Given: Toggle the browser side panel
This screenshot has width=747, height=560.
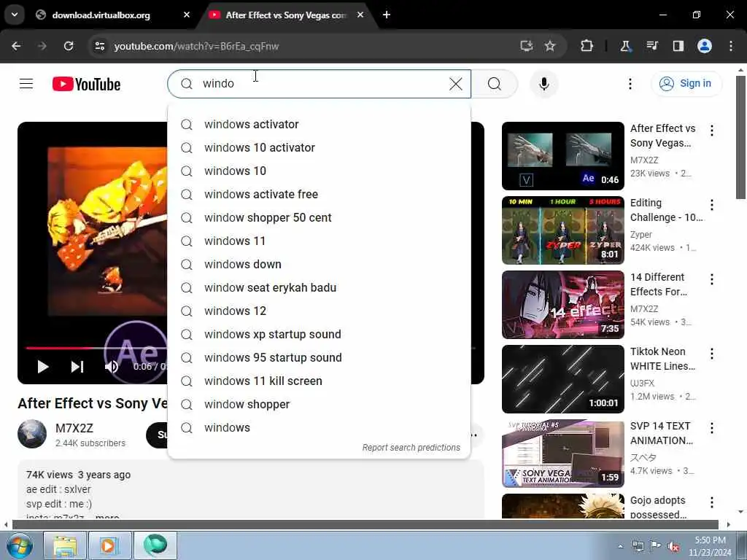Looking at the screenshot, I should 678,46.
